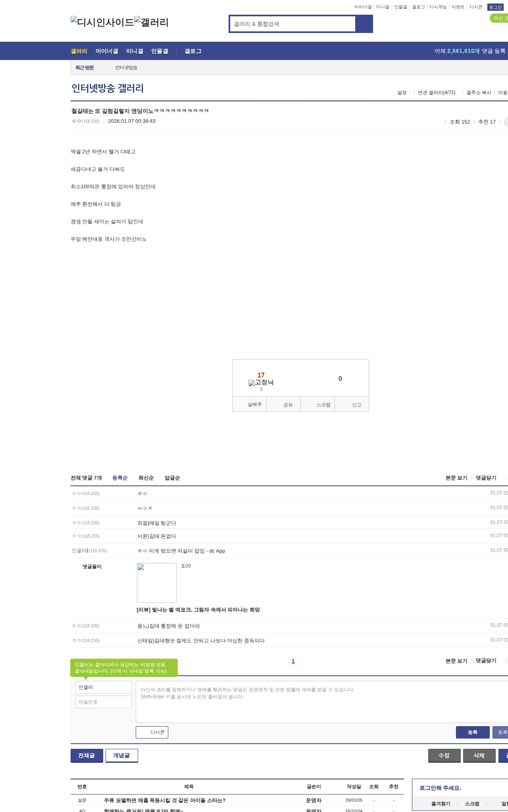Click 즐겨찾기 in login panel
The height and width of the screenshot is (812, 508).
pyautogui.click(x=441, y=804)
